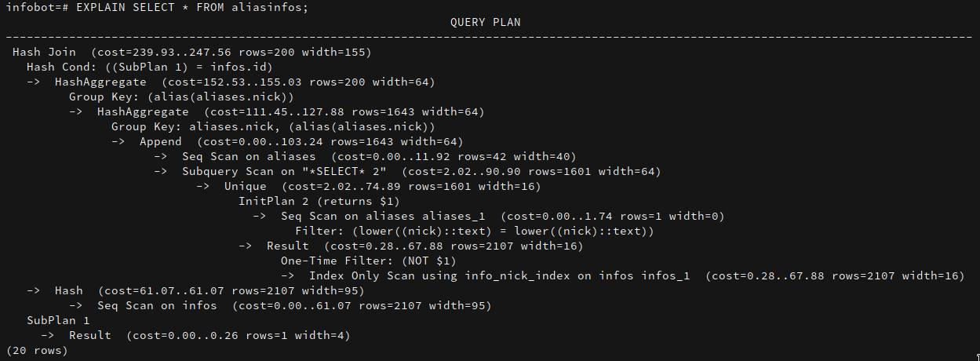Click the Subquery Scan on "*SELECT* 2" line
This screenshot has width=980, height=361.
click(x=421, y=172)
